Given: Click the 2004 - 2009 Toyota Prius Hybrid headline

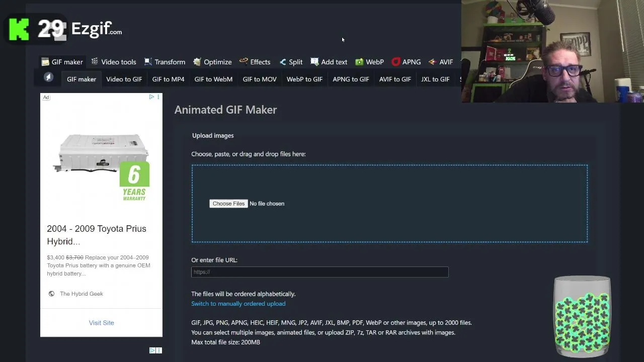Looking at the screenshot, I should click(97, 235).
